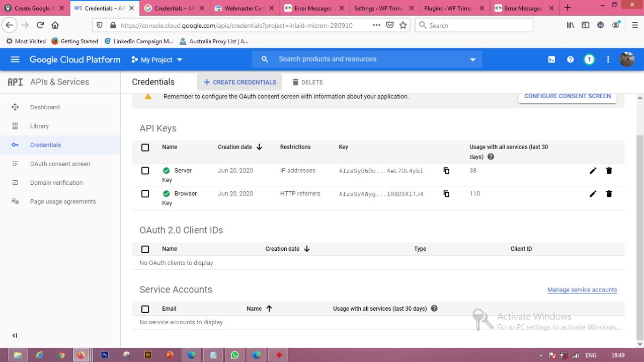644x362 pixels.
Task: Delete the Browser Key trash icon
Action: 609,194
